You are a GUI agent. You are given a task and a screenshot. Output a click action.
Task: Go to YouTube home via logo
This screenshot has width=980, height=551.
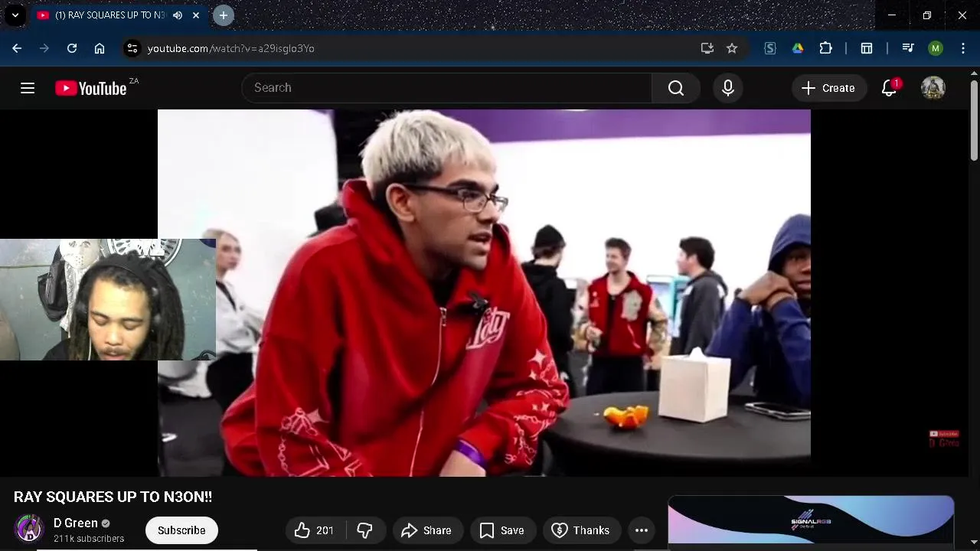point(91,88)
